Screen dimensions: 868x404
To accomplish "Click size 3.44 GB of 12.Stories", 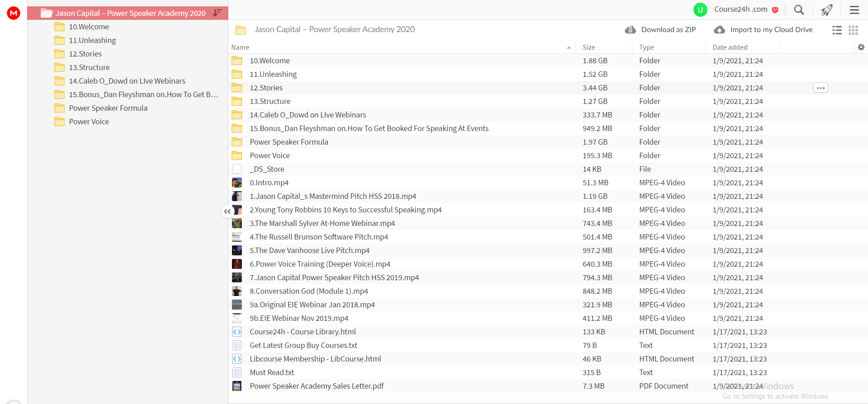I will pyautogui.click(x=595, y=88).
